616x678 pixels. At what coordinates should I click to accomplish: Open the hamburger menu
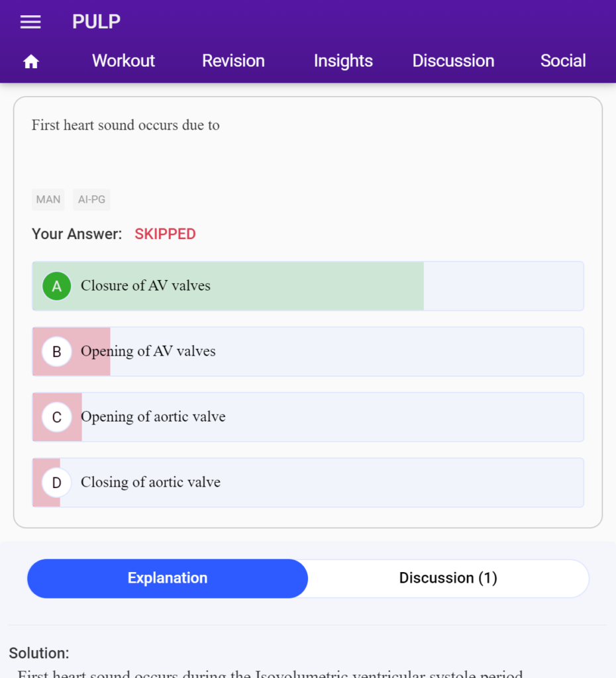point(30,22)
